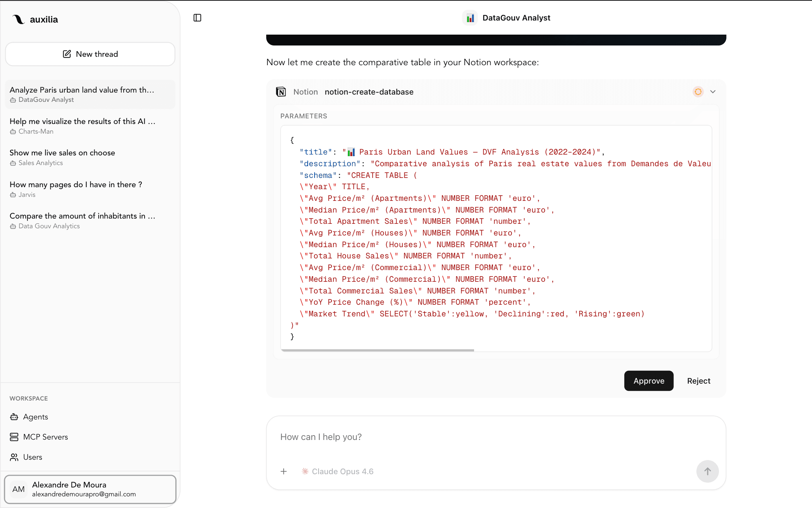812x508 pixels.
Task: Select the Notion icon on the tool call card
Action: pos(281,92)
